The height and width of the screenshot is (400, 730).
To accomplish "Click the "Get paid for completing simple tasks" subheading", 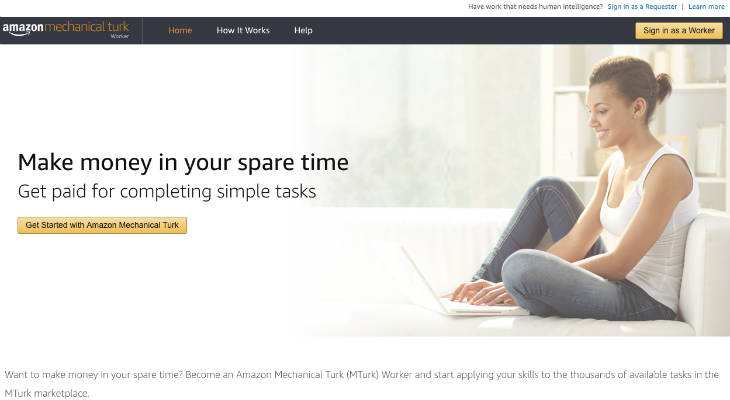I will [x=167, y=191].
